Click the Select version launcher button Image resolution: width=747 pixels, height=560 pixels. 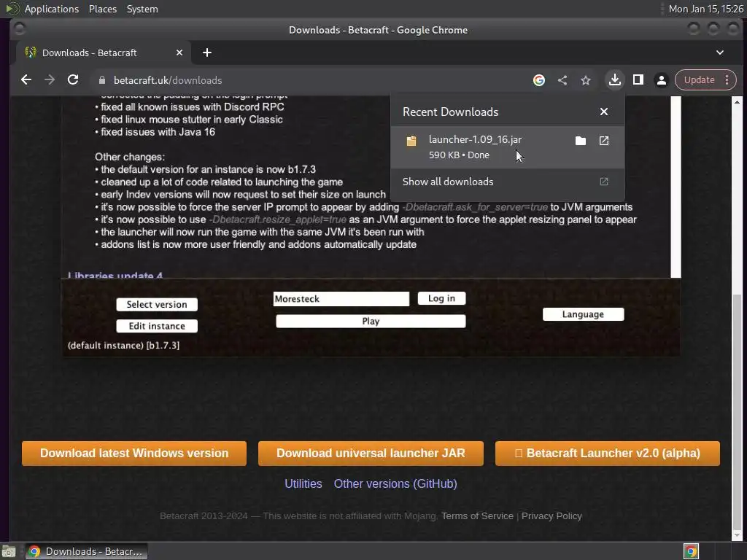[157, 304]
